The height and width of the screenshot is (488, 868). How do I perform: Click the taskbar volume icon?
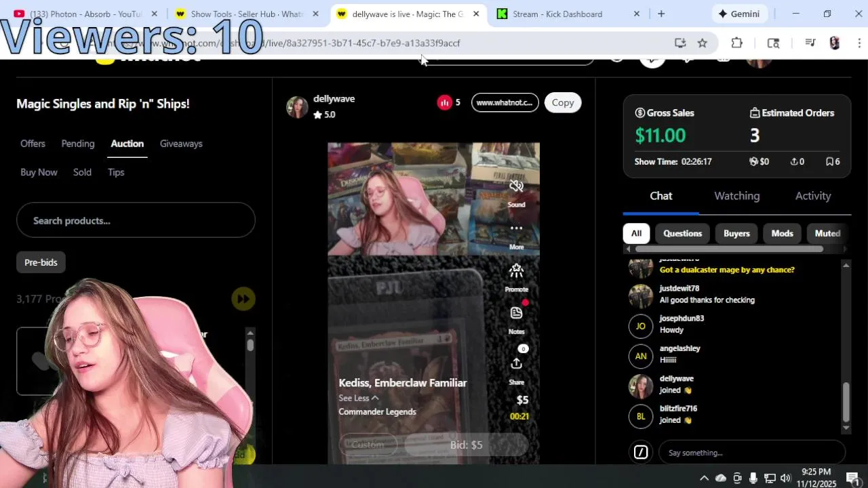786,478
